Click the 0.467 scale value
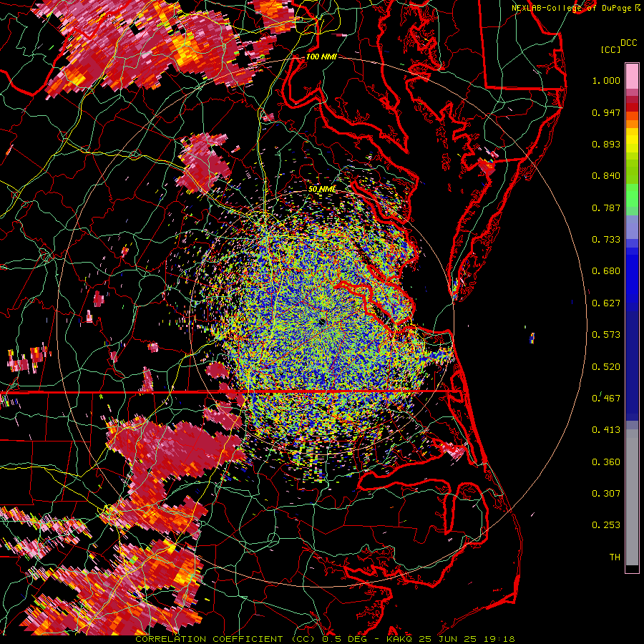 click(x=606, y=399)
